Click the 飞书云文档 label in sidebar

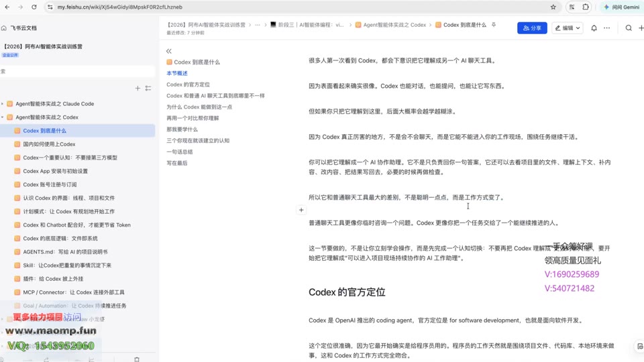(24, 28)
